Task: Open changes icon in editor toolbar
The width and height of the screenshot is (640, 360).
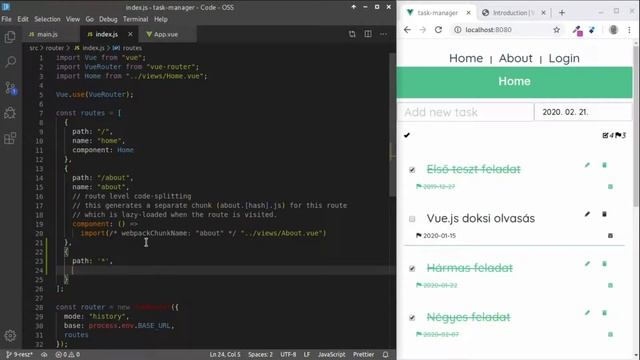Action: [x=352, y=34]
